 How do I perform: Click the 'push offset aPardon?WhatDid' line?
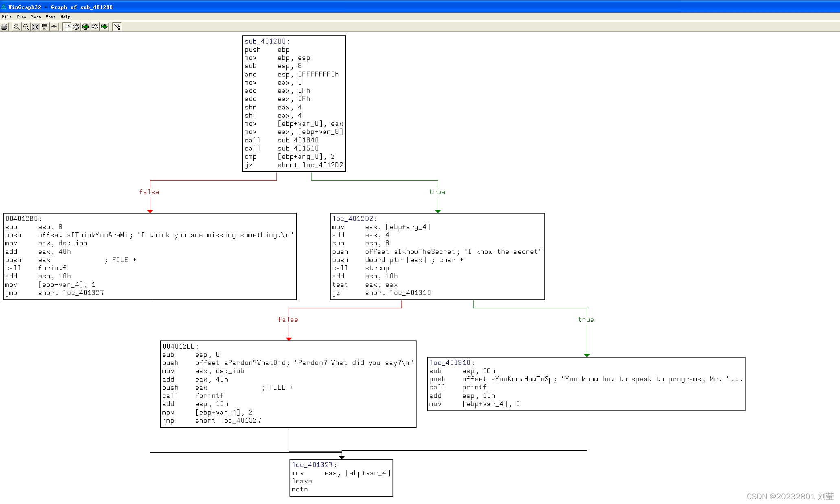tap(288, 363)
